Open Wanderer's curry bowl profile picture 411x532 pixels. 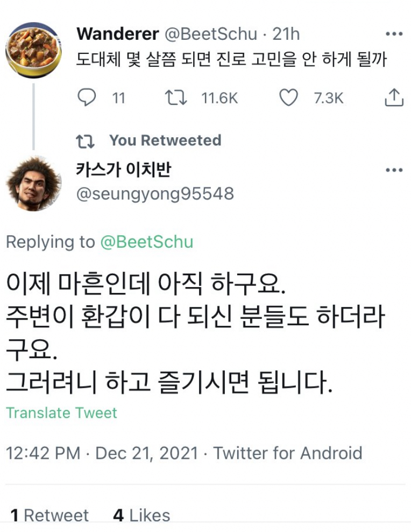click(x=33, y=47)
